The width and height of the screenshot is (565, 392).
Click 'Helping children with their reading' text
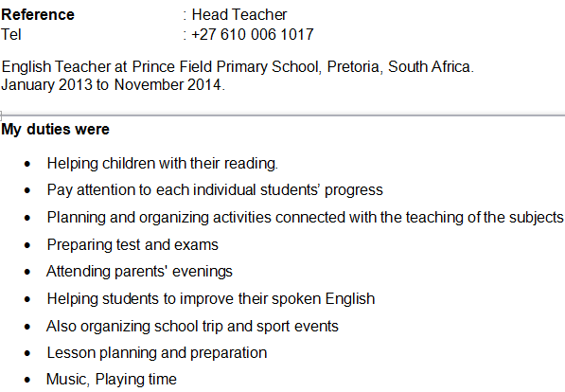163,164
